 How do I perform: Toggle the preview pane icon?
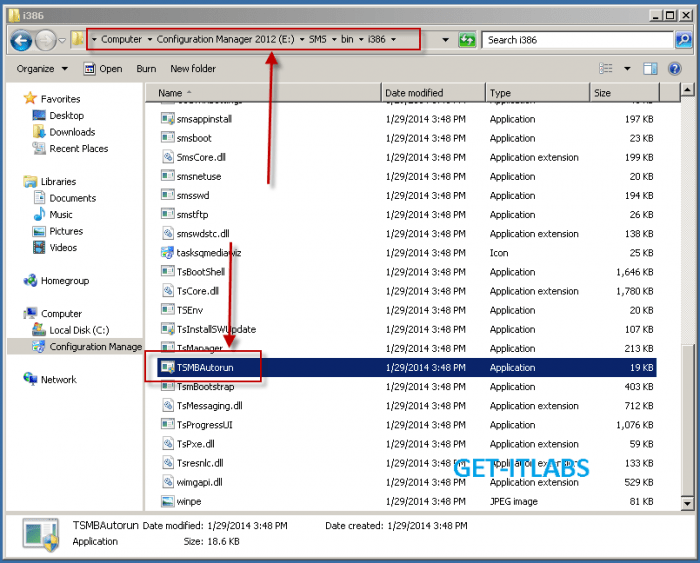[650, 68]
